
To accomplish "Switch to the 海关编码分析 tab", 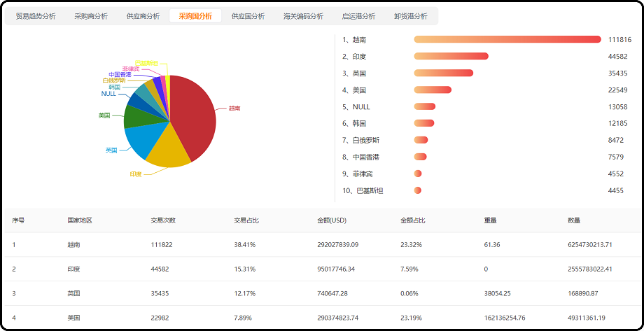I will tap(304, 16).
